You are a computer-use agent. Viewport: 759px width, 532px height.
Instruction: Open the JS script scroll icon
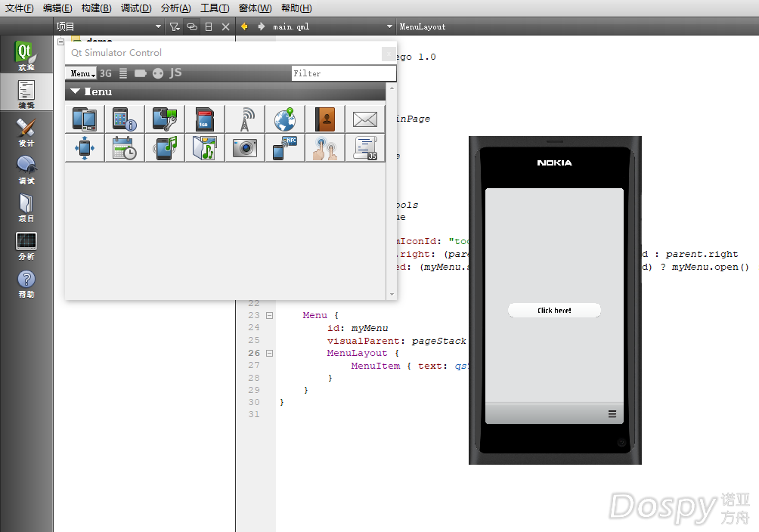(x=365, y=148)
